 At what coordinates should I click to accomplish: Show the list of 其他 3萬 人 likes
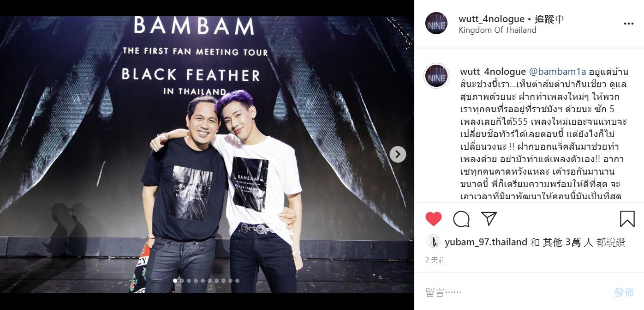pos(568,242)
